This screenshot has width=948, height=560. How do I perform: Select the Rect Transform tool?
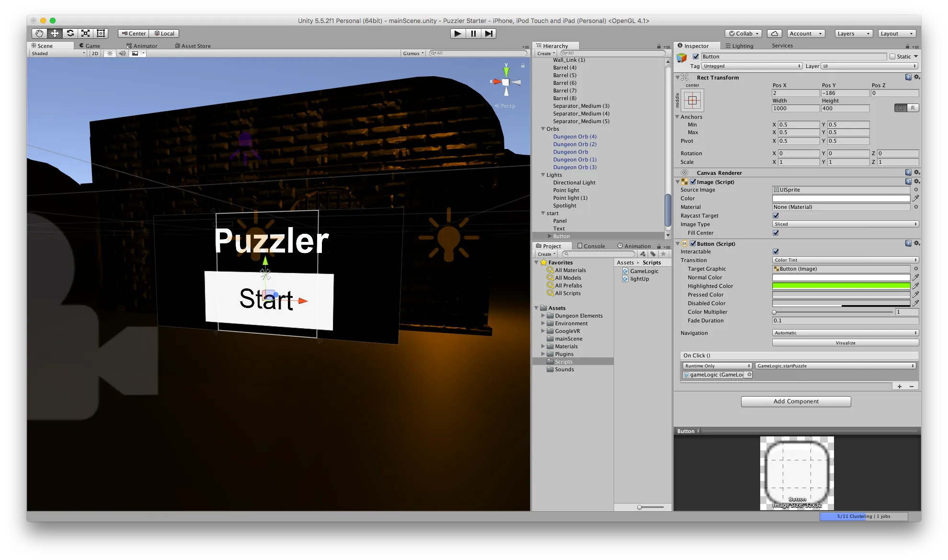click(101, 33)
